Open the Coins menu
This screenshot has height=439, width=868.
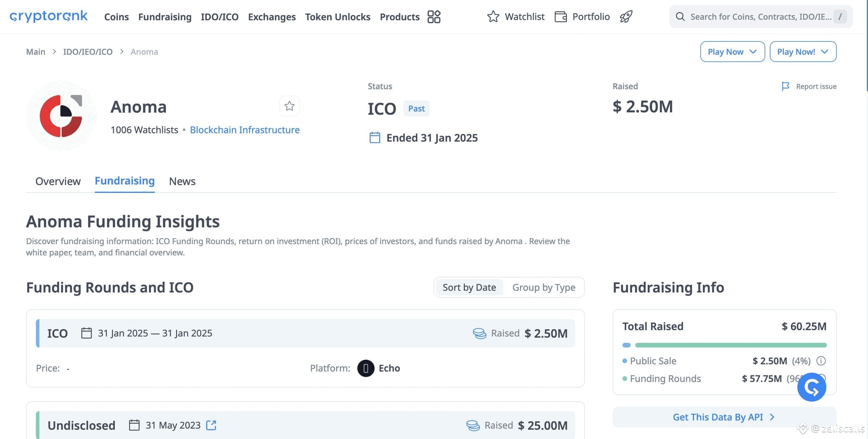[x=117, y=17]
